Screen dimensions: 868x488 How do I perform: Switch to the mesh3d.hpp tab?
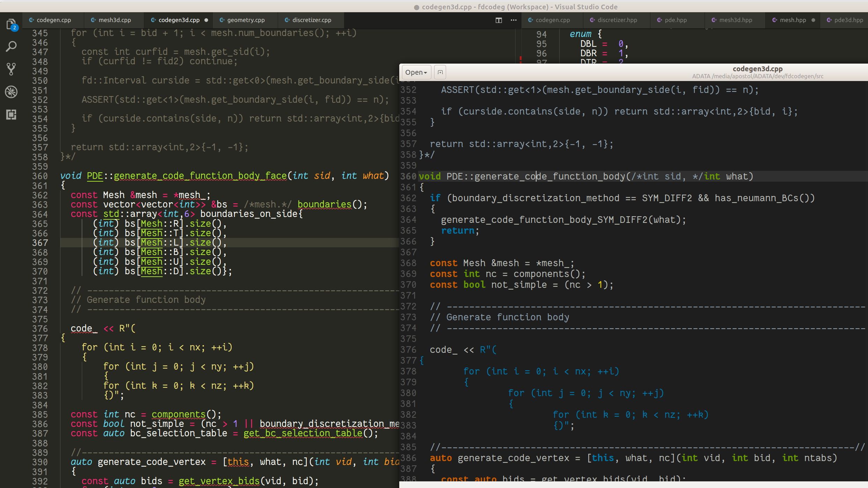click(735, 20)
